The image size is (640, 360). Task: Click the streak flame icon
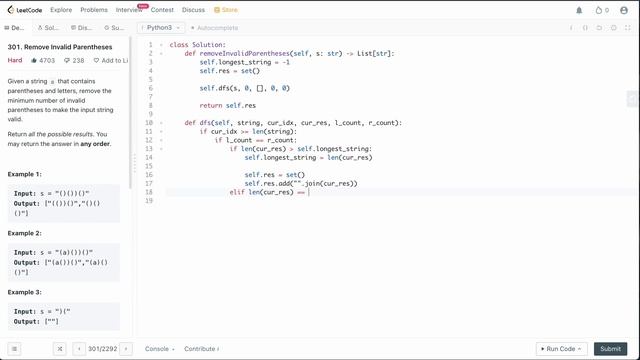(598, 10)
